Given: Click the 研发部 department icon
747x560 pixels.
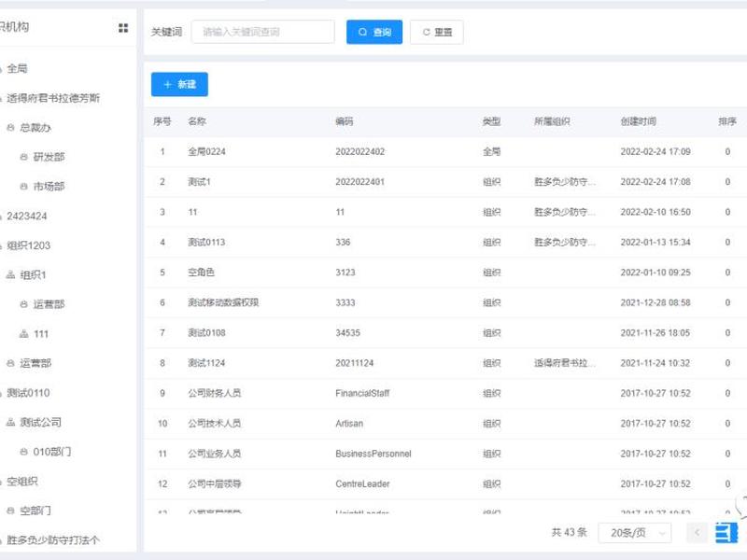Looking at the screenshot, I should tap(24, 157).
